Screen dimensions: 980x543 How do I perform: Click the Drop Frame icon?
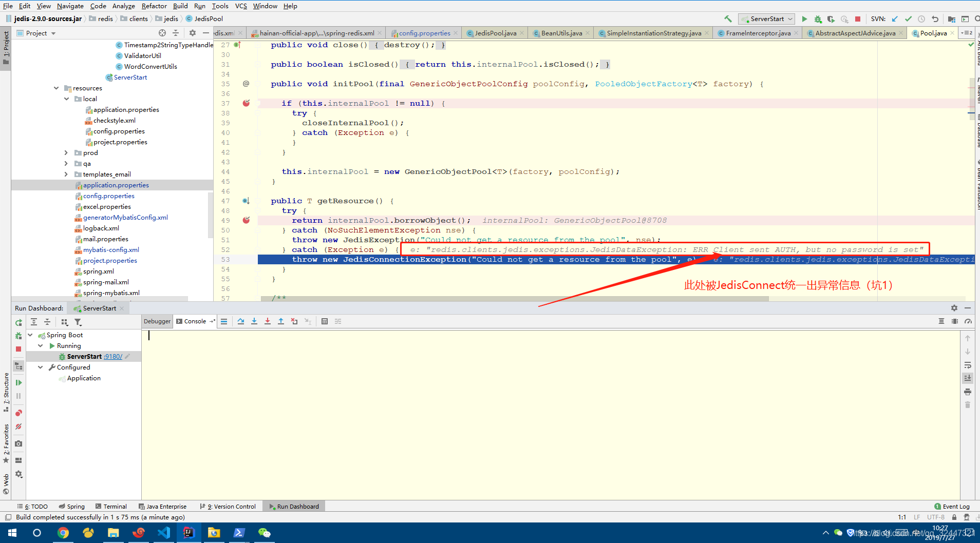(x=294, y=321)
